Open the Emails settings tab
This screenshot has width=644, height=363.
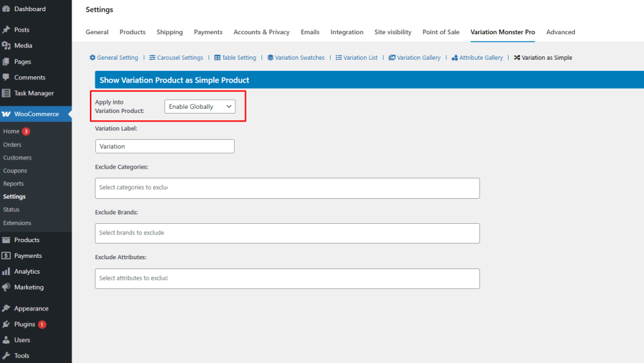tap(310, 32)
